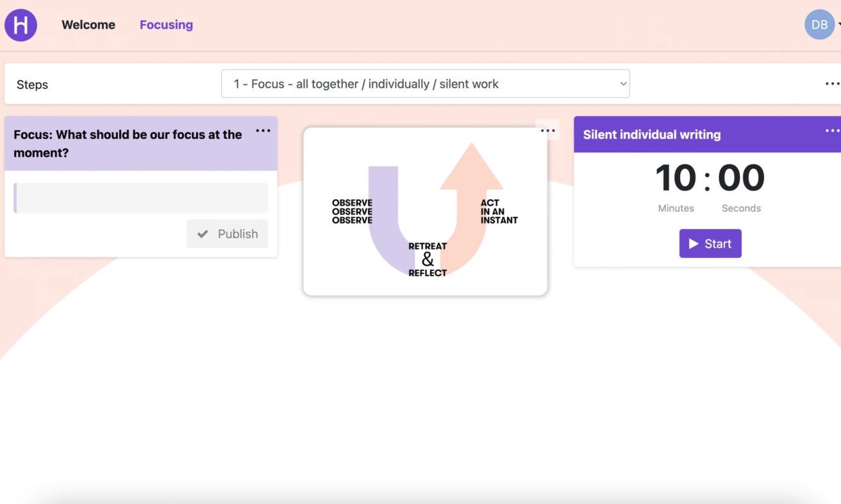841x504 pixels.
Task: Click the Focus question card heading
Action: 128,143
